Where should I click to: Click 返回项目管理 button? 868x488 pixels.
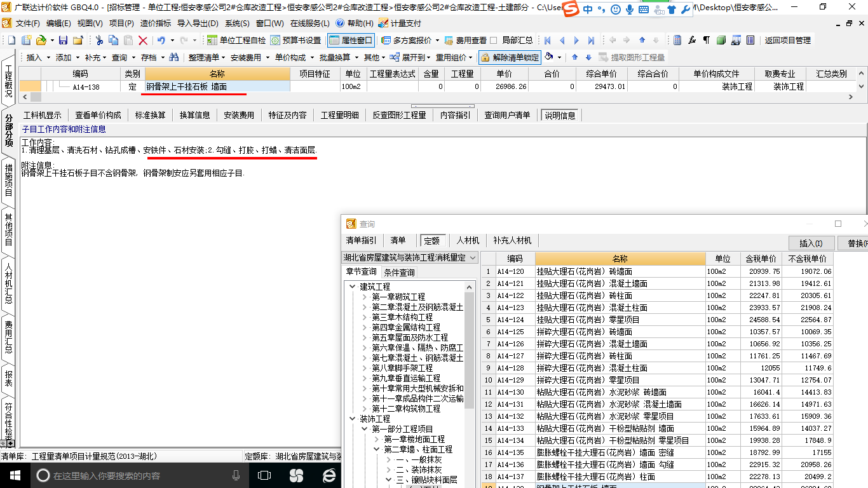(x=787, y=40)
